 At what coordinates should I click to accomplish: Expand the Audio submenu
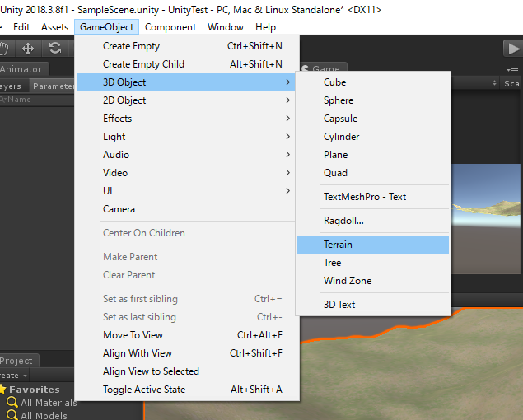pos(186,155)
